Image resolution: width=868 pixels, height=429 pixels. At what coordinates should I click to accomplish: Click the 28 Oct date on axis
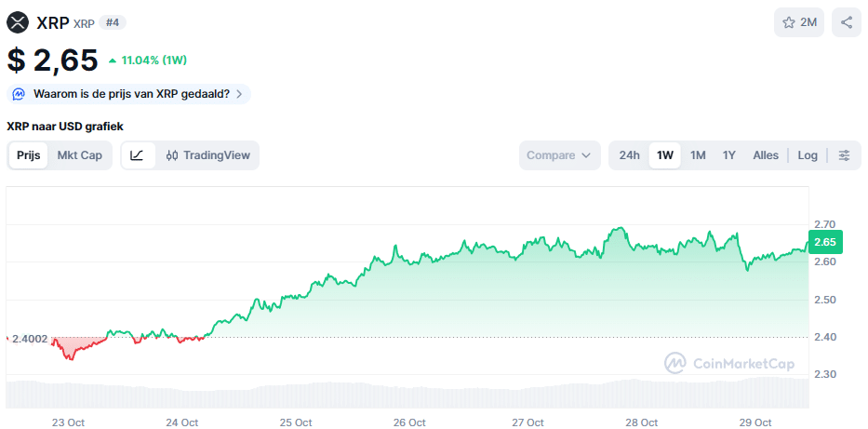(x=641, y=422)
